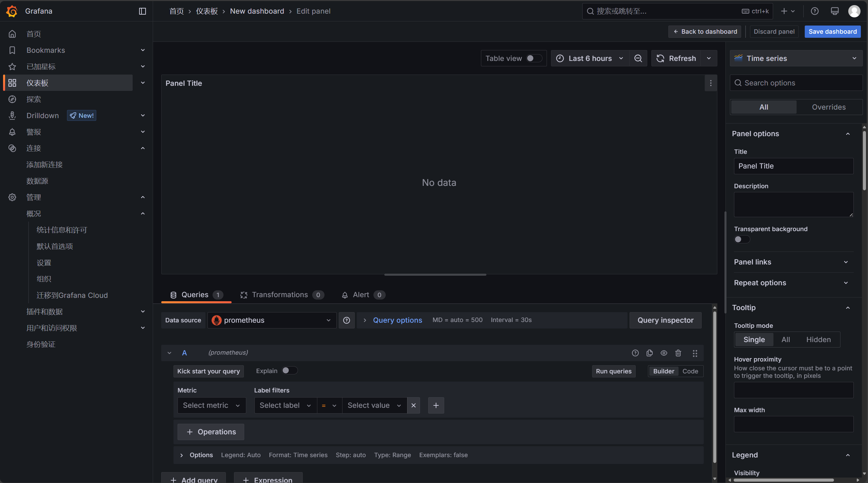Screen dimensions: 868x483
Task: Select the All options tab
Action: click(764, 107)
